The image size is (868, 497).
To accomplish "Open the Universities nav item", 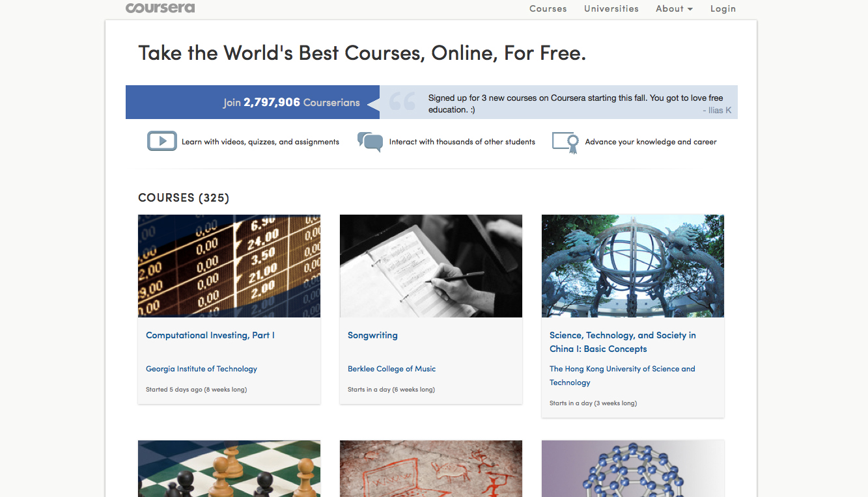I will [x=611, y=8].
